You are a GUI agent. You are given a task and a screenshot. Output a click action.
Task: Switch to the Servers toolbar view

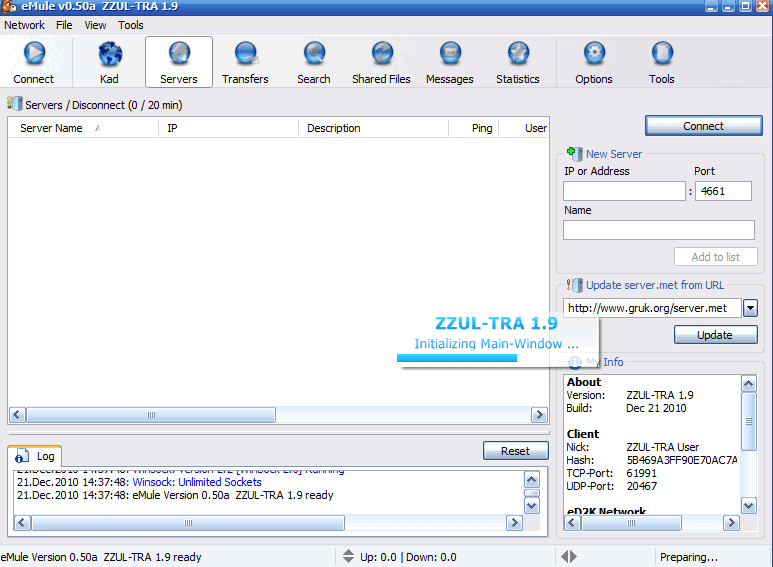(179, 63)
